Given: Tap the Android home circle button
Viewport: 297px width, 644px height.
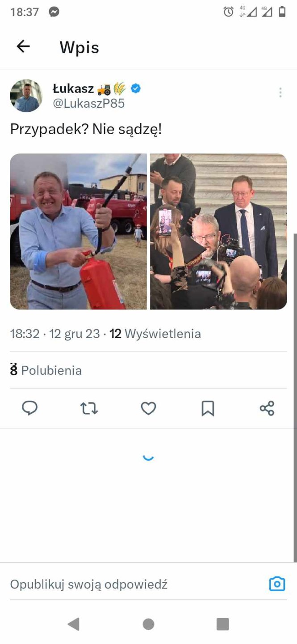Looking at the screenshot, I should (x=148, y=624).
